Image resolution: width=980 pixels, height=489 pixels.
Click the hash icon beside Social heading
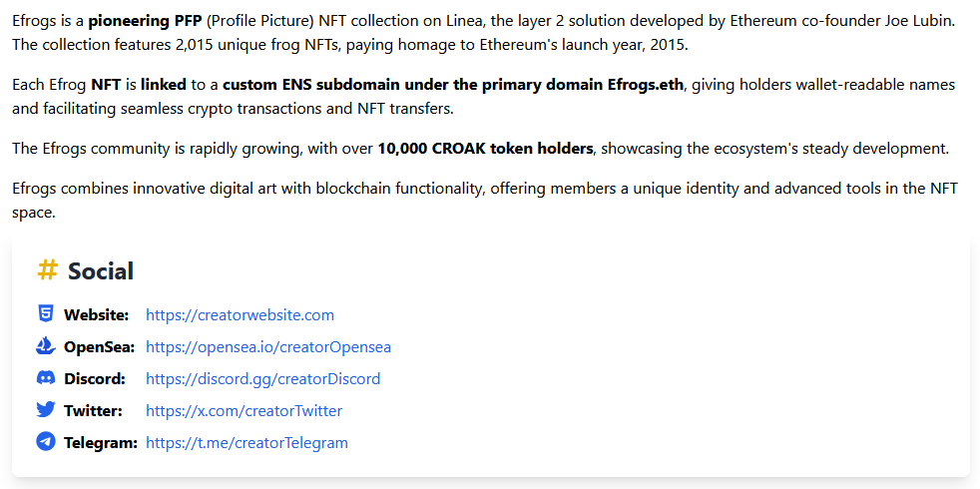pos(47,269)
